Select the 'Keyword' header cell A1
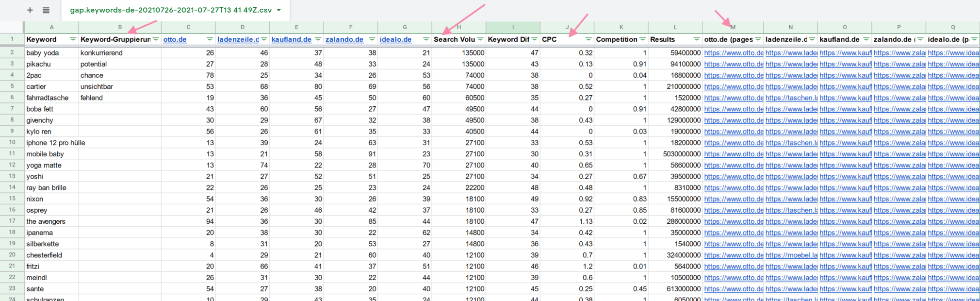Image resolution: width=980 pixels, height=301 pixels. pyautogui.click(x=51, y=39)
